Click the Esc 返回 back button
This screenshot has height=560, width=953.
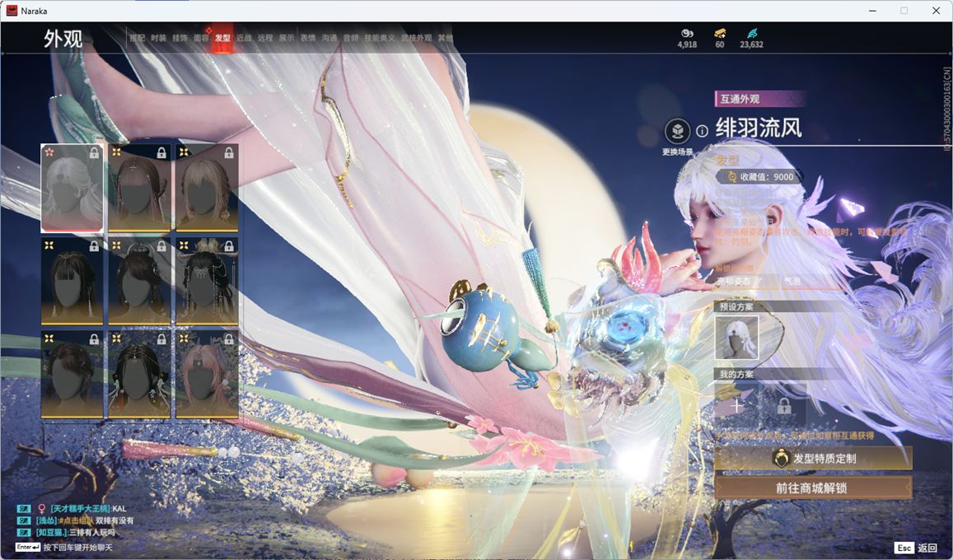[x=916, y=548]
